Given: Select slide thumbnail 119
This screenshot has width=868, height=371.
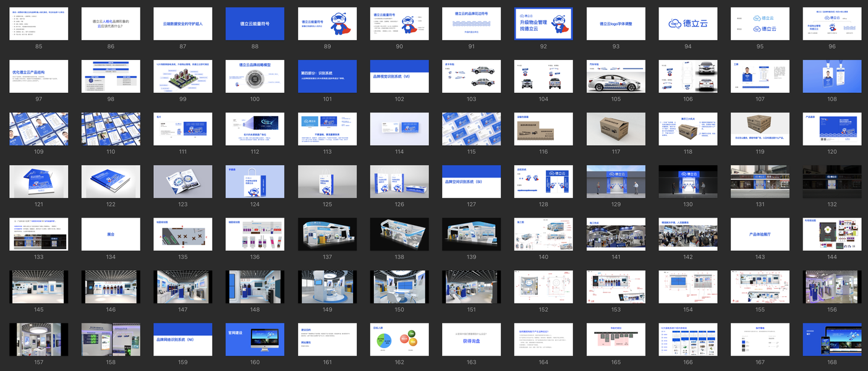Looking at the screenshot, I should (760, 129).
